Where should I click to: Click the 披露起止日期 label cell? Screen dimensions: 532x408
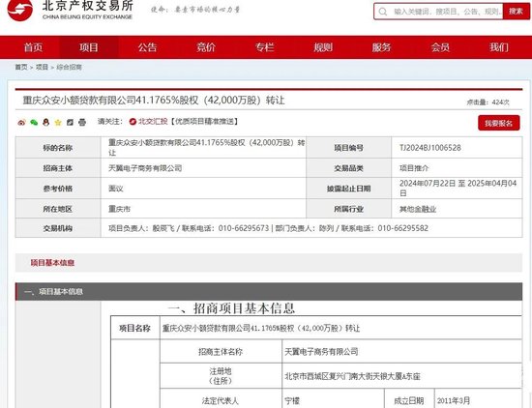pos(349,189)
